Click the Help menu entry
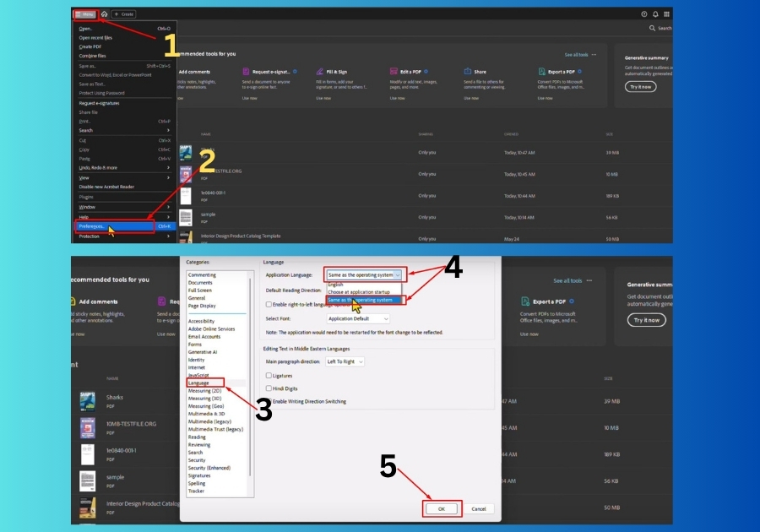The width and height of the screenshot is (760, 532). (125, 217)
